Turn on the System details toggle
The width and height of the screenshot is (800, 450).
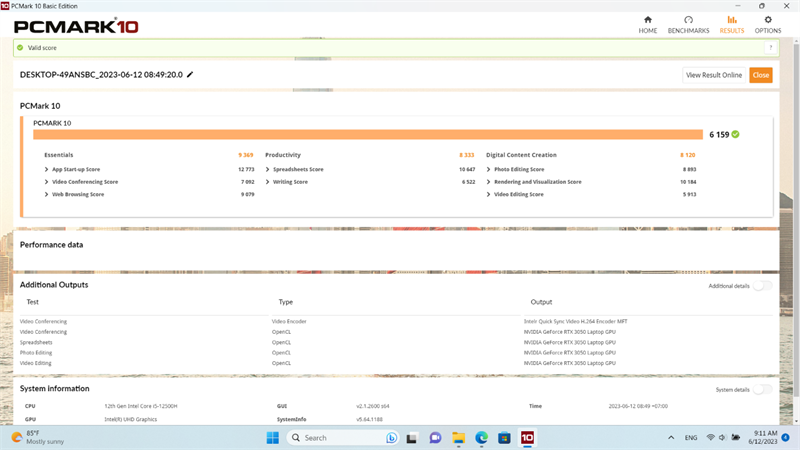[763, 389]
